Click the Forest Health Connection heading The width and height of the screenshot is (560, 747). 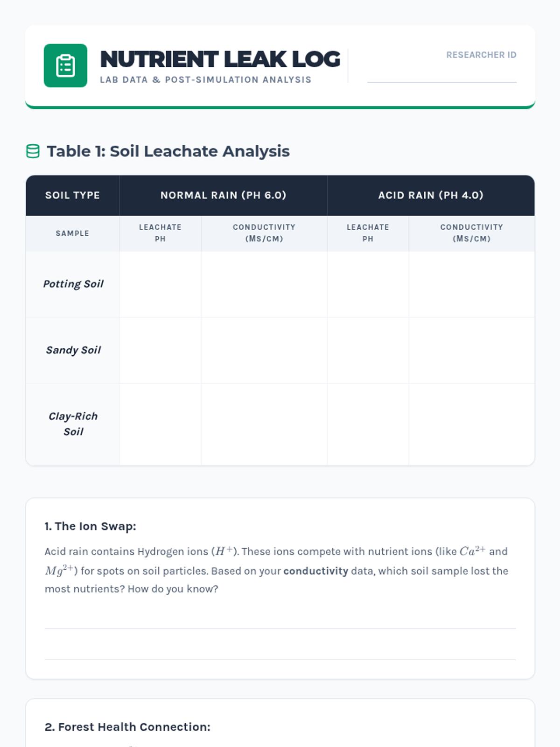click(127, 727)
